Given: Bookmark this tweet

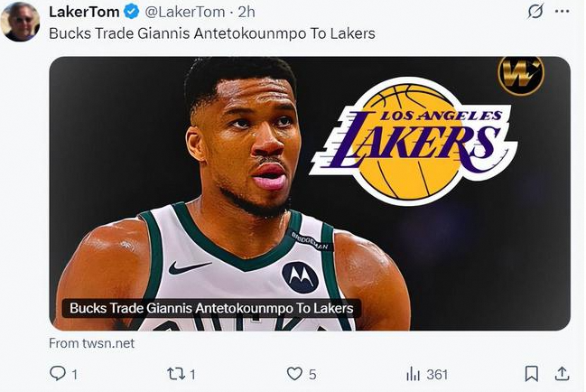Looking at the screenshot, I should 532,374.
